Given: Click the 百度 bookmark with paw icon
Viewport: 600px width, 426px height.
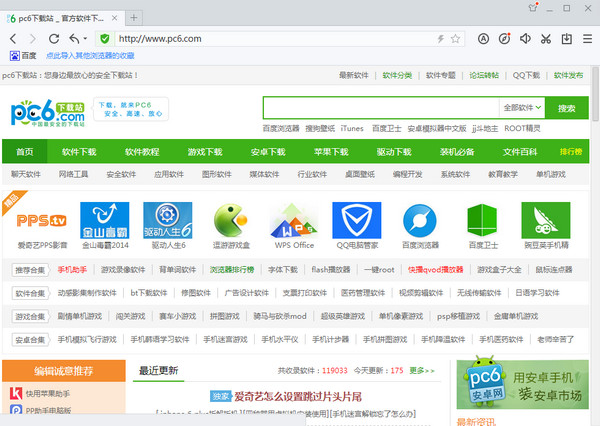Looking at the screenshot, I should click(23, 56).
